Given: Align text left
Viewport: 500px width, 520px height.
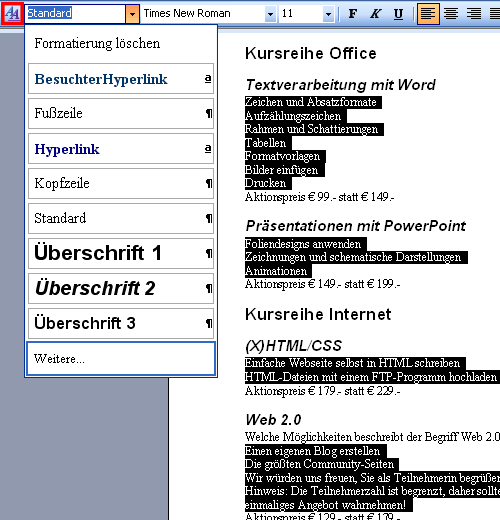Looking at the screenshot, I should pos(428,14).
